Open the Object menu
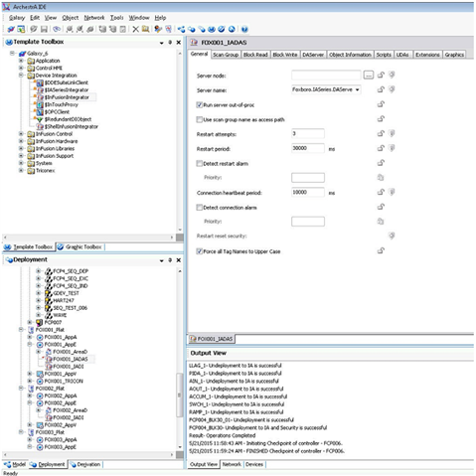The width and height of the screenshot is (476, 476). 71,18
